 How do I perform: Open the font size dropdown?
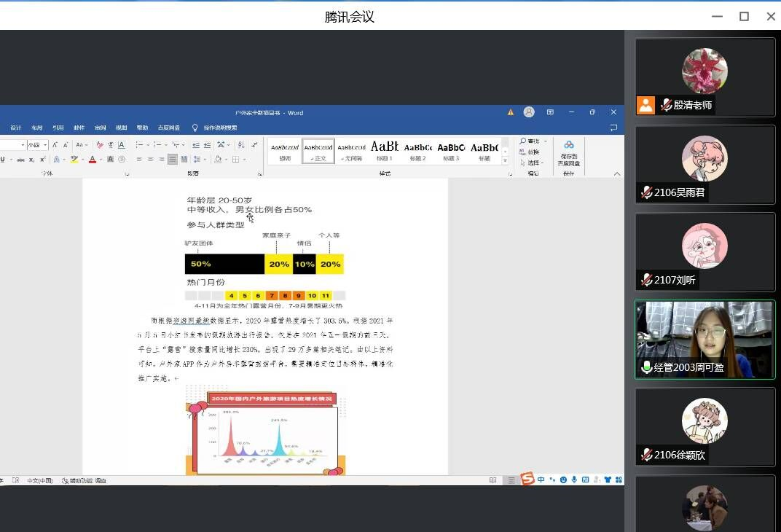click(46, 145)
